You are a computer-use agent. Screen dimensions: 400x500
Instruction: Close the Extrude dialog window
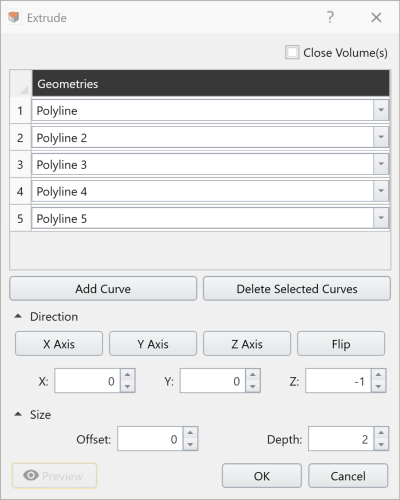376,17
